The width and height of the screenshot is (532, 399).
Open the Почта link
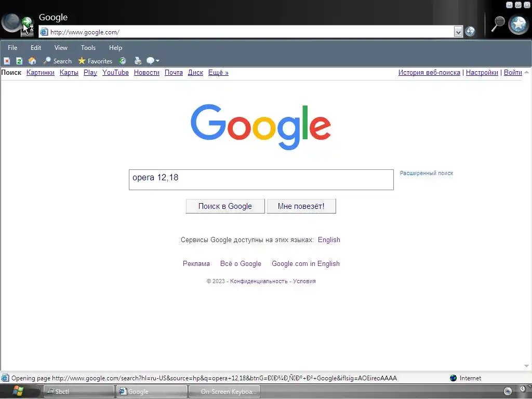[x=174, y=73]
